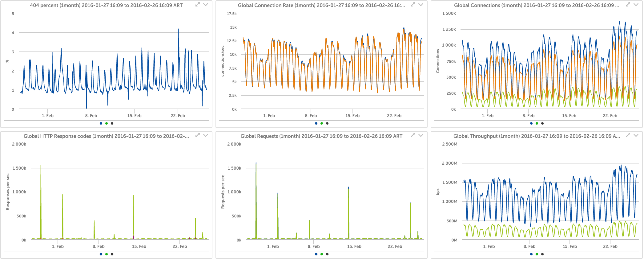Click '1. Feb' label on HTTP Response codes chart
Image resolution: width=644 pixels, height=260 pixels.
58,246
